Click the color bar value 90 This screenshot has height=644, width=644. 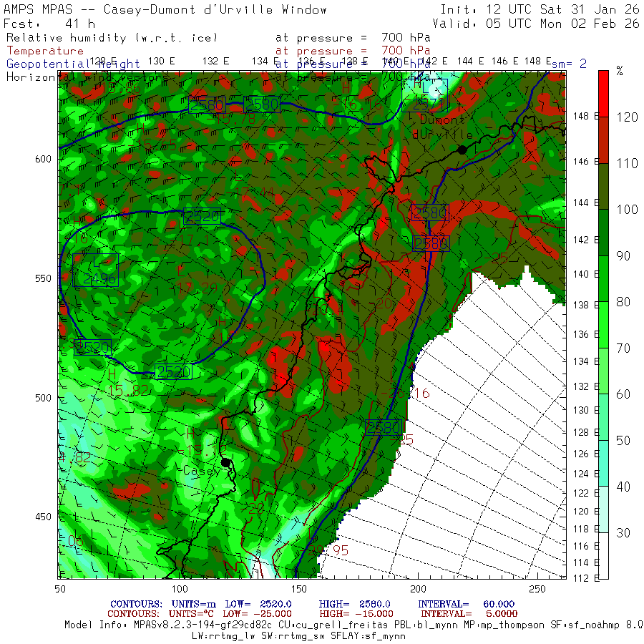coord(623,256)
